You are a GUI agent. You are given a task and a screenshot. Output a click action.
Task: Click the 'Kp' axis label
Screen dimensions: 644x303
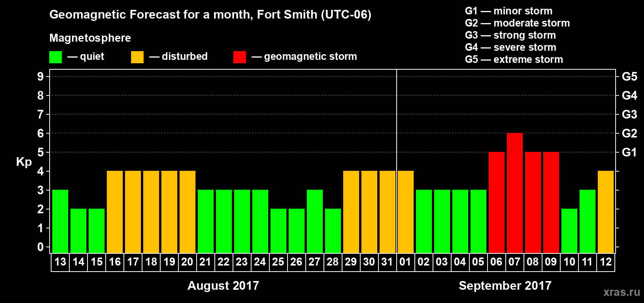tap(24, 162)
